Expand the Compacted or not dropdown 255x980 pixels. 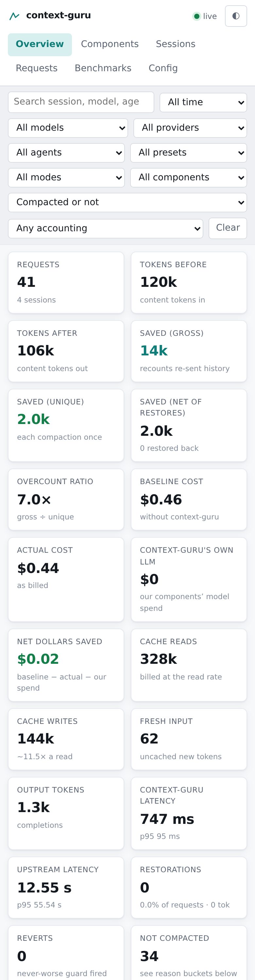pos(127,203)
